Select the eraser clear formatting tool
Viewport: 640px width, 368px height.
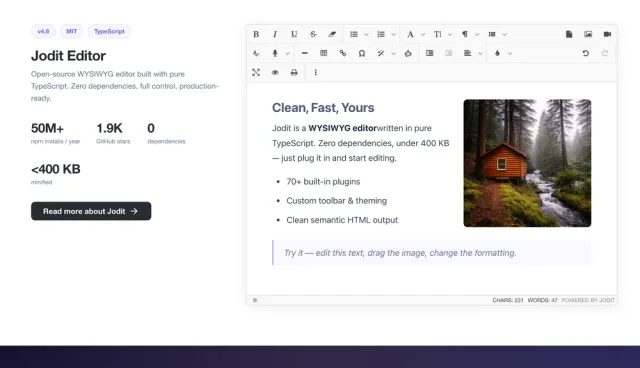pos(332,34)
